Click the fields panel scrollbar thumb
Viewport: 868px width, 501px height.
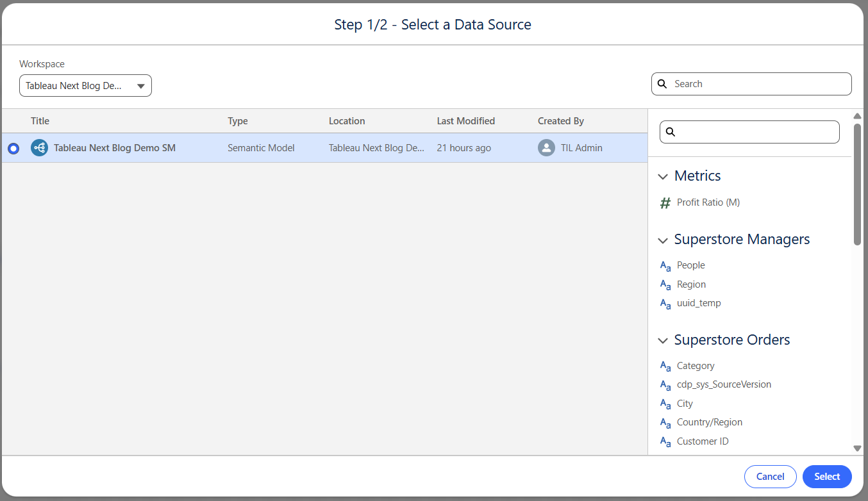pyautogui.click(x=857, y=184)
